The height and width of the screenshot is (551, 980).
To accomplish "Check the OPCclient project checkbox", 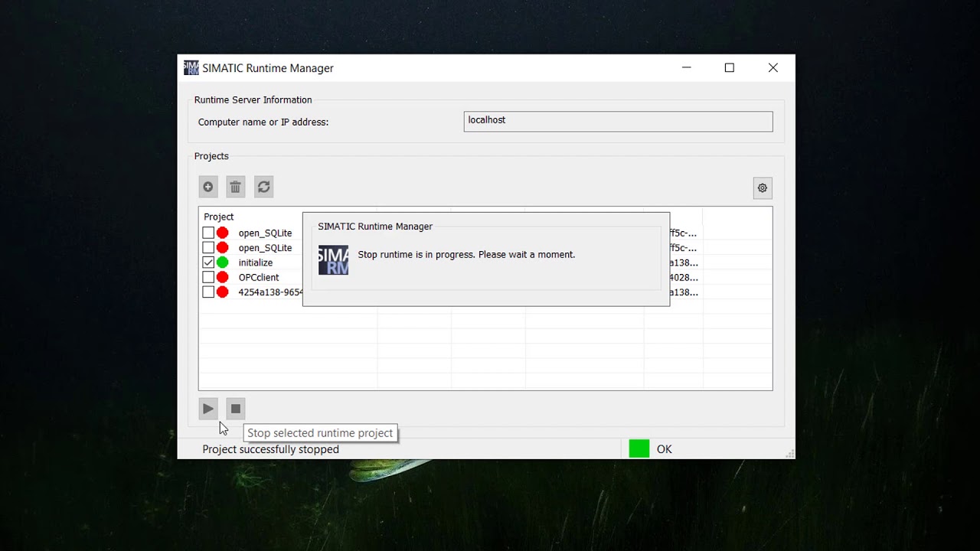I will coord(208,277).
